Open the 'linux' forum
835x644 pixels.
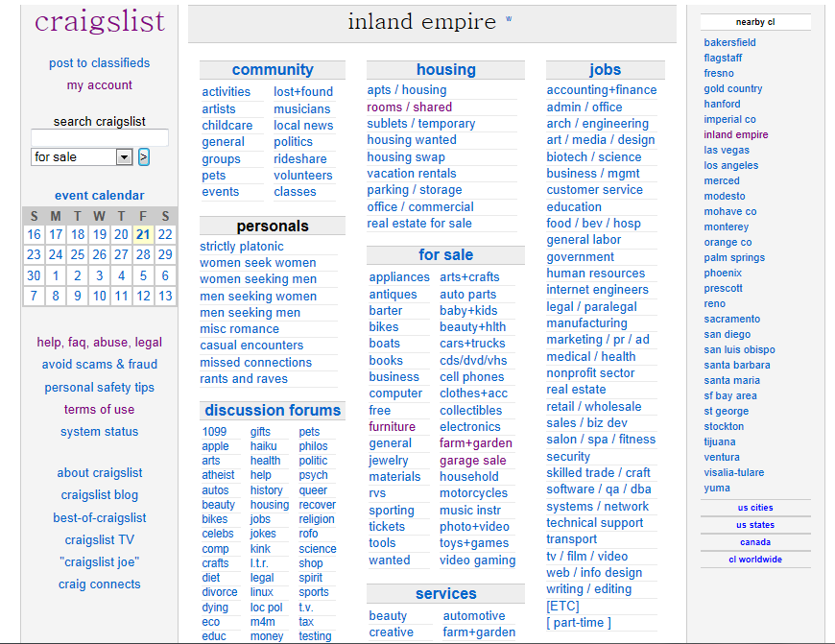coord(261,592)
